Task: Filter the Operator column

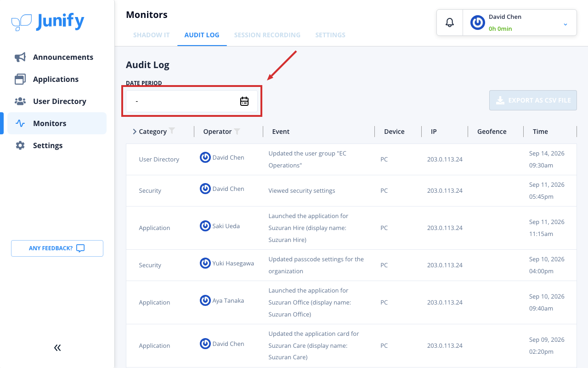Action: coord(237,132)
